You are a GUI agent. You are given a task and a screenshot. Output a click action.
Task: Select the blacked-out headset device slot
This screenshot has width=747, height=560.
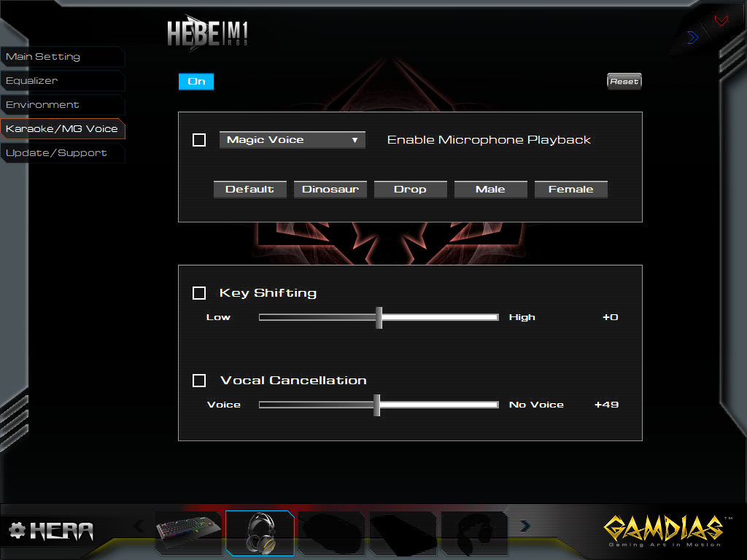tap(474, 533)
